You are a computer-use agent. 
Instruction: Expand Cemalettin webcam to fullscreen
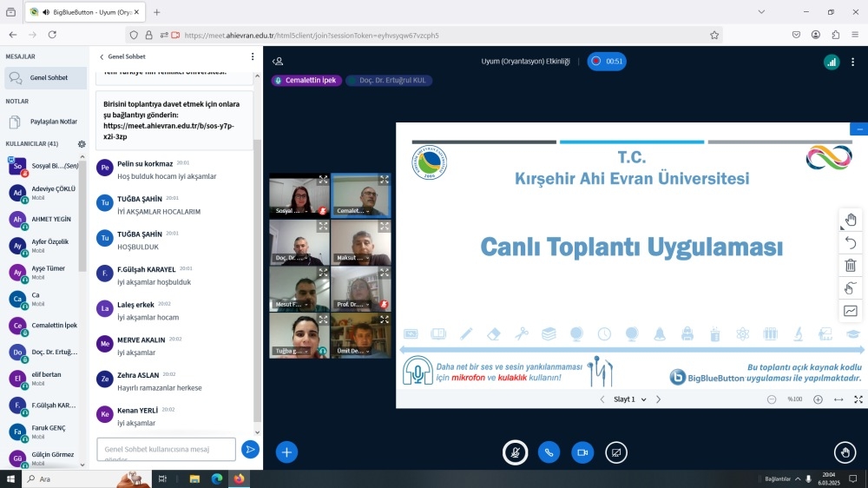pos(385,180)
